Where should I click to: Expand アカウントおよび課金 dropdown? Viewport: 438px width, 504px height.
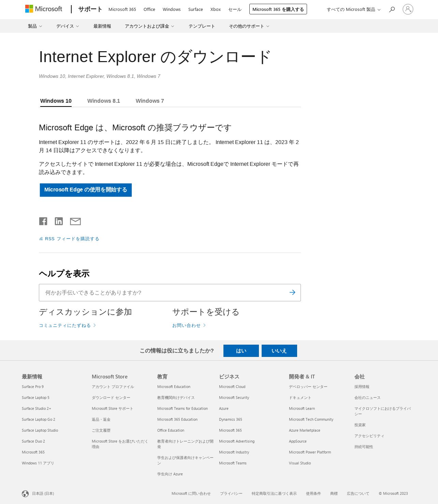(x=149, y=26)
